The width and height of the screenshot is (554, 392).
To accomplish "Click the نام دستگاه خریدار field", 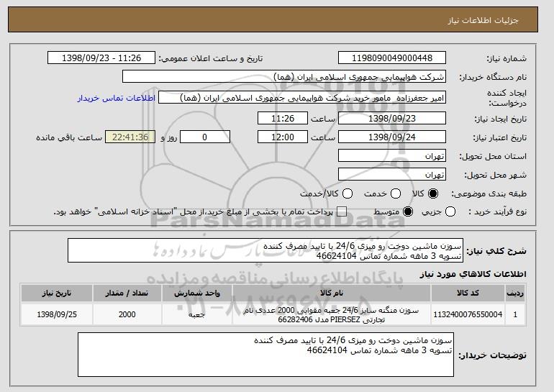I will [x=284, y=77].
